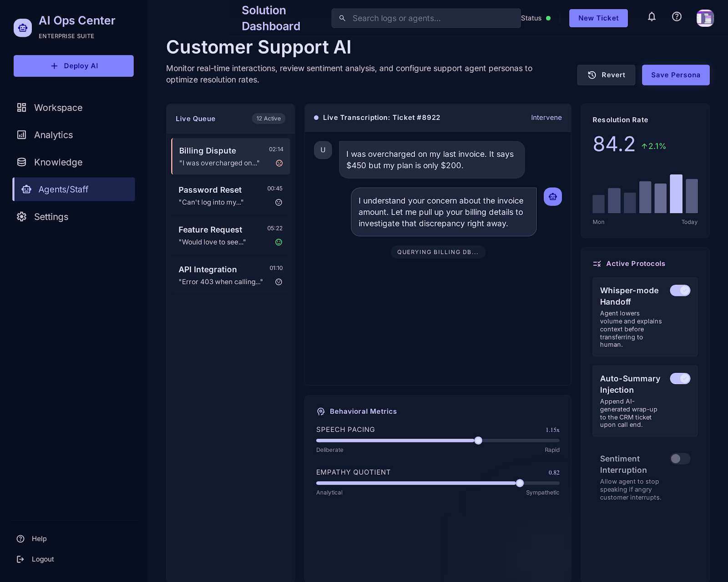Click the neutral sentiment icon on Password Reset
The width and height of the screenshot is (728, 582).
[279, 202]
